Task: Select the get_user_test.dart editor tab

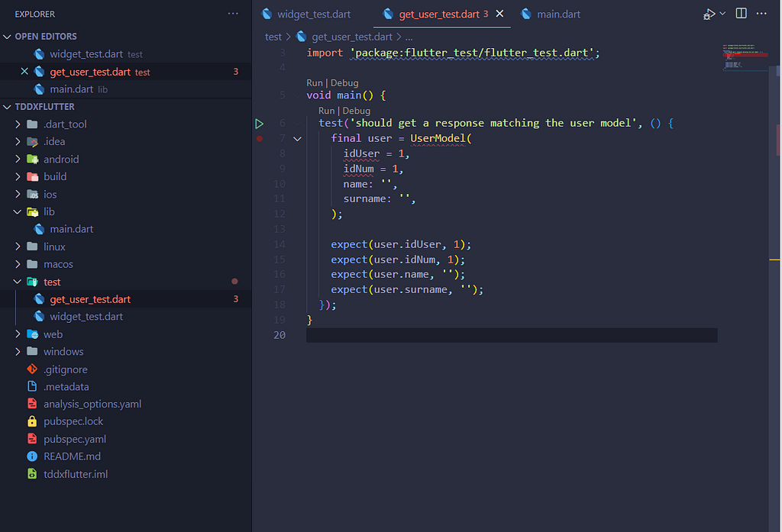Action: click(x=438, y=14)
